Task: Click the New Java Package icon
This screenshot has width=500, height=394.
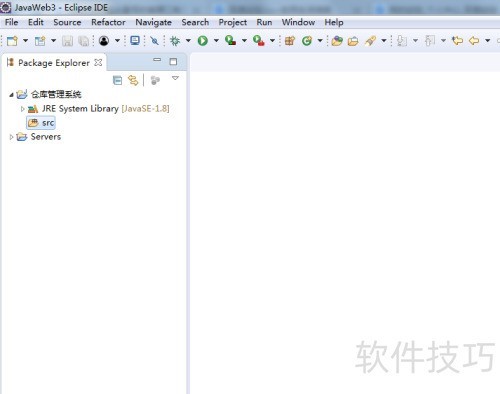Action: [290, 41]
